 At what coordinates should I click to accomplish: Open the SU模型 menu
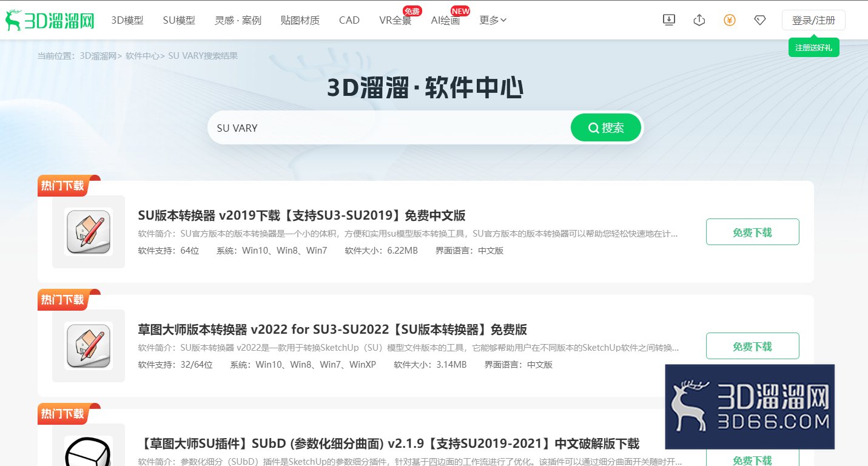179,20
